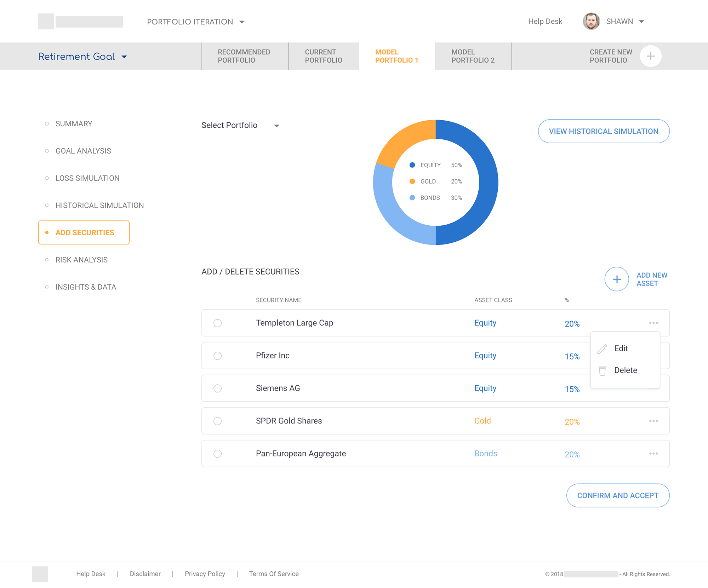Select the radio button for Siemens AG
708x588 pixels.
coord(217,388)
